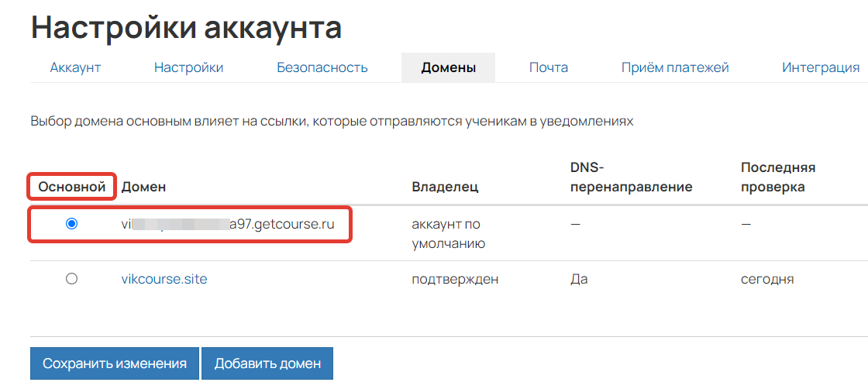Open the vikcourse.site domain link
The height and width of the screenshot is (389, 868).
click(164, 280)
